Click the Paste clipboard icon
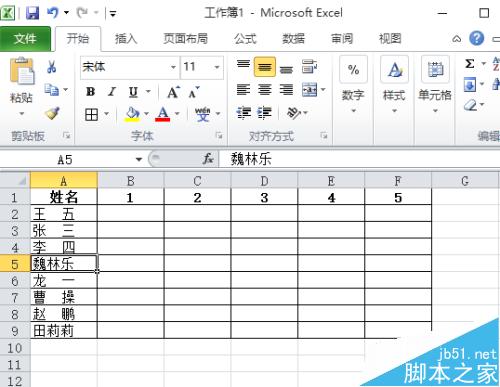 [22, 71]
